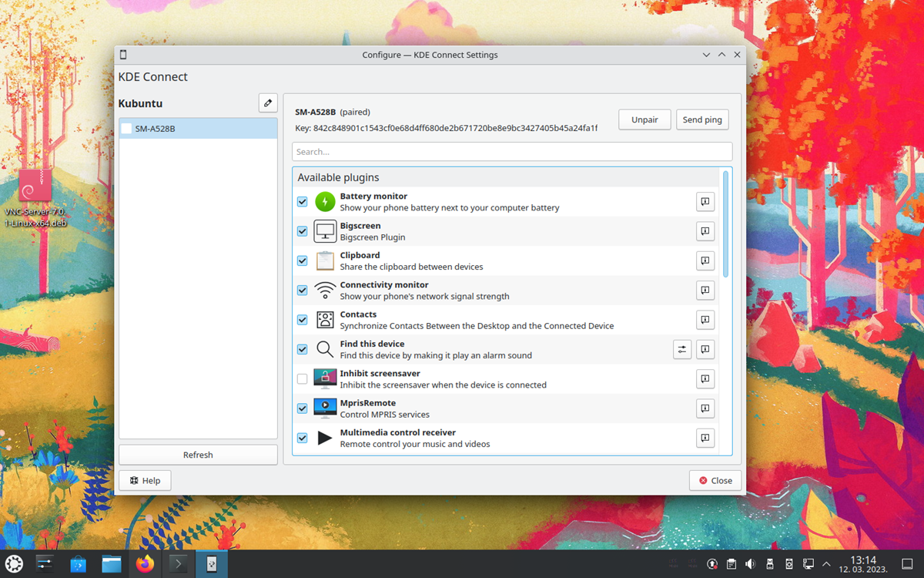Screen dimensions: 924x578
Task: Show About info for Inhibit screensaver plugin
Action: tap(705, 379)
